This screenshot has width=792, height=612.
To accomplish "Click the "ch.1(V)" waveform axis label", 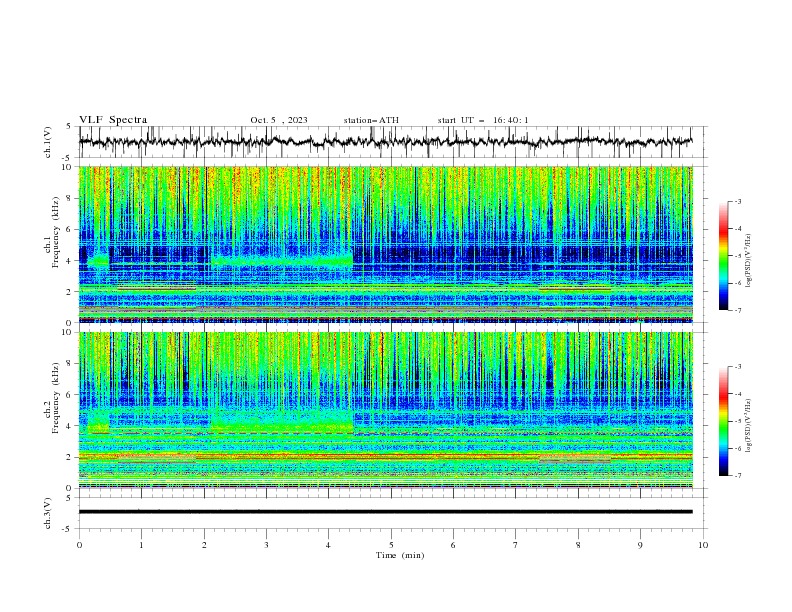I will 48,142.
